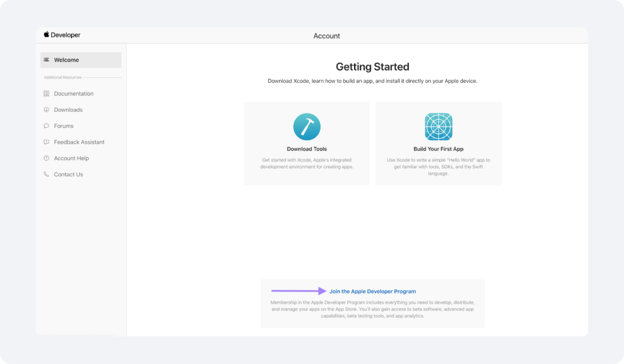
Task: Click the Welcome list icon
Action: (46, 60)
